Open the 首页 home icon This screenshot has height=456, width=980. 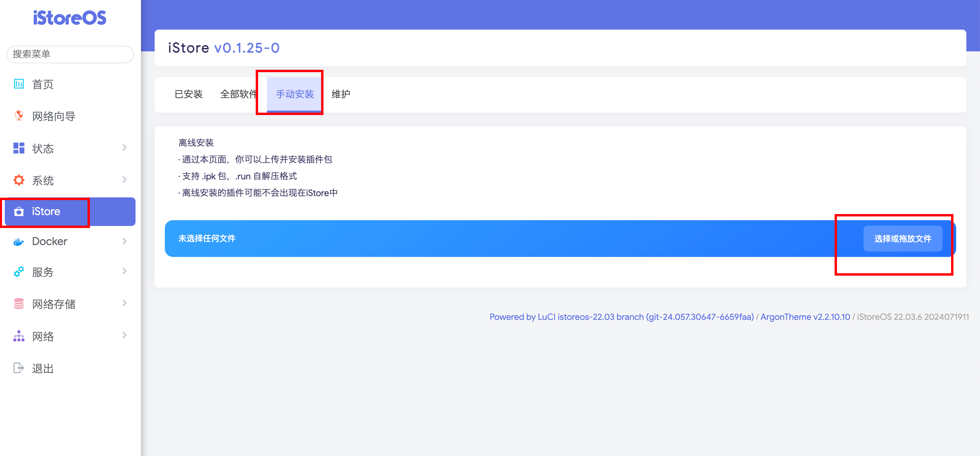pos(19,84)
